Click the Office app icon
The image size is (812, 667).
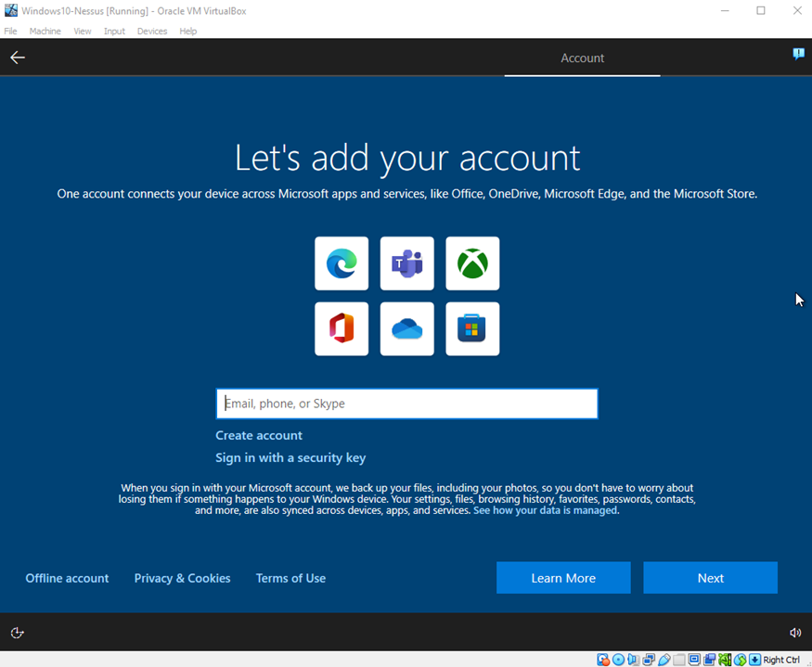(342, 328)
